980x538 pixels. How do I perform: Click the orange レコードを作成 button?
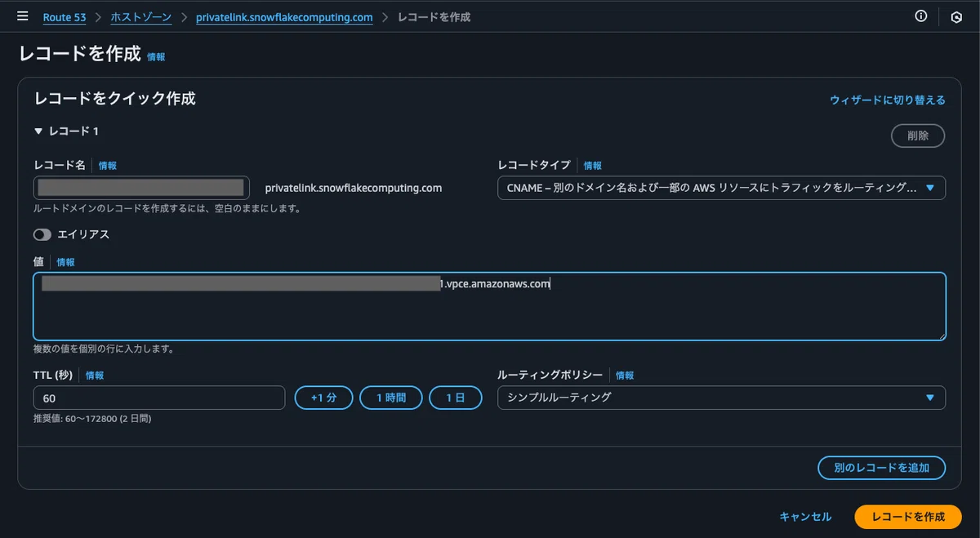908,517
